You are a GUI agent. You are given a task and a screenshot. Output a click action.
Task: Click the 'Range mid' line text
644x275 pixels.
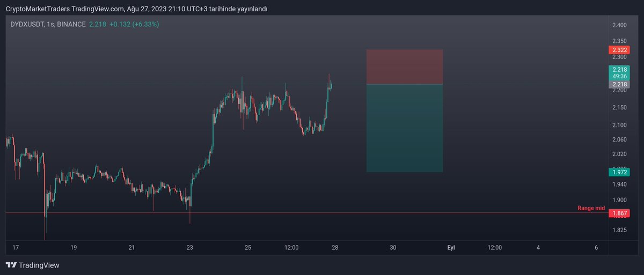click(x=591, y=208)
